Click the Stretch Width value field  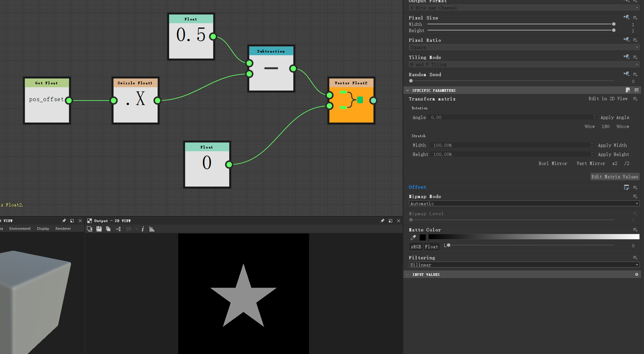(511, 145)
